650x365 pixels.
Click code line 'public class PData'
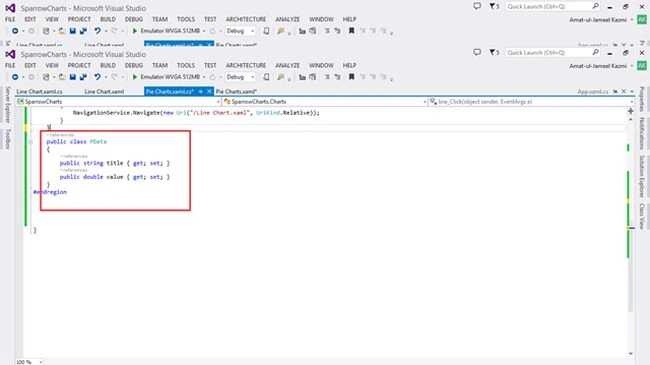click(x=76, y=141)
